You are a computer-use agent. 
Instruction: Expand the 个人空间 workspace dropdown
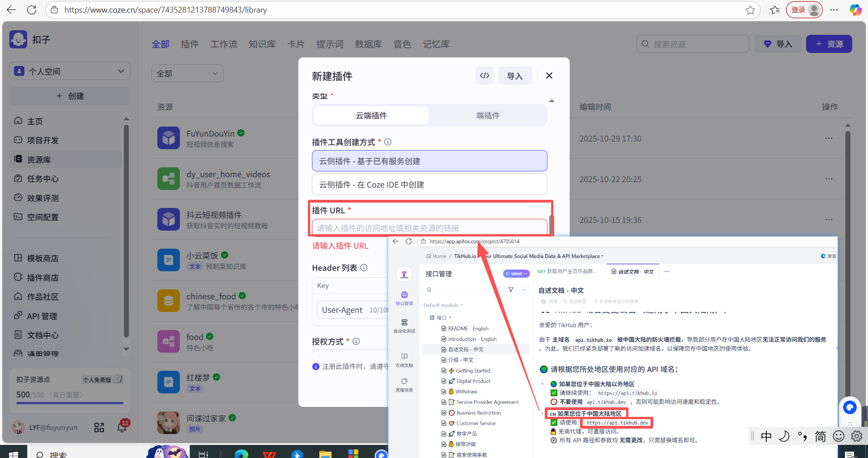coord(70,71)
